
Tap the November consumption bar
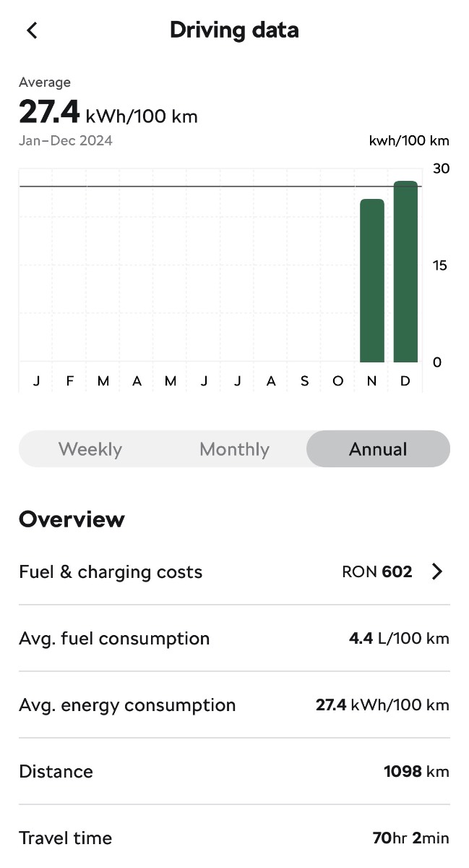point(372,281)
